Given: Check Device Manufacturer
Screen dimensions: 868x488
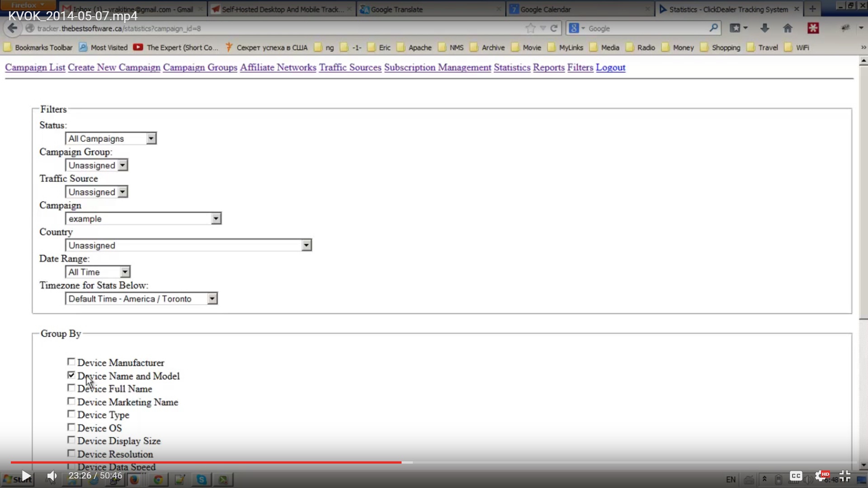Looking at the screenshot, I should coord(71,362).
